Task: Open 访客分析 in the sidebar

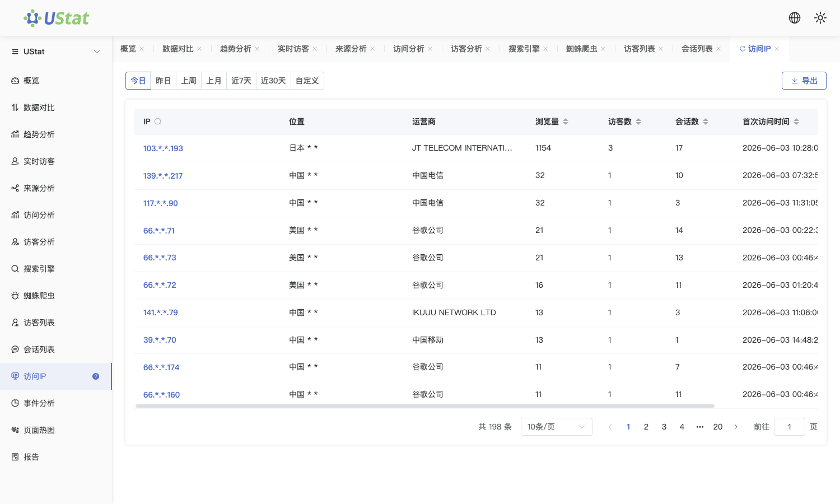Action: [x=56, y=242]
